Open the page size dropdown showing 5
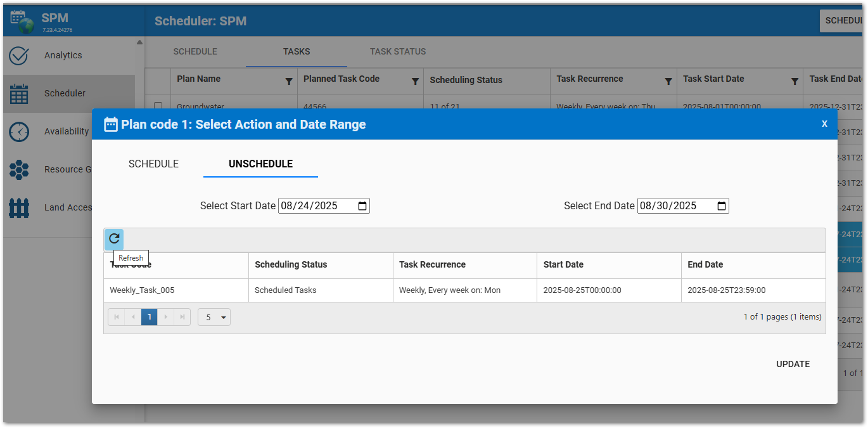Viewport: 868px width, 428px height. coord(214,316)
